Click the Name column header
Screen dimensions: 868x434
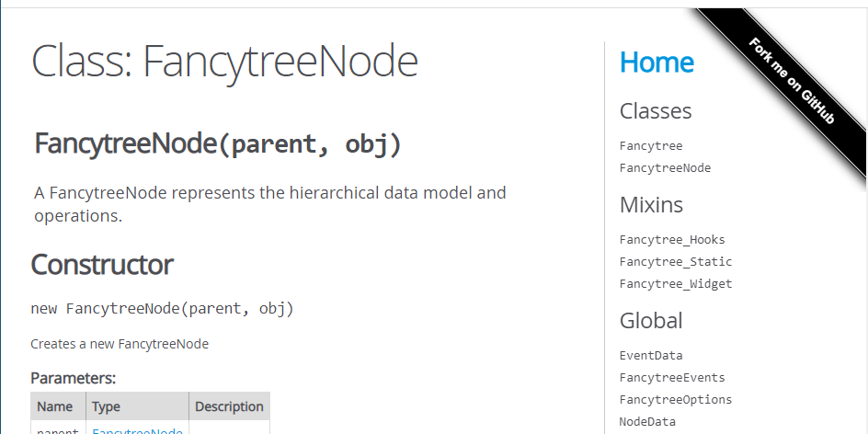click(x=55, y=406)
